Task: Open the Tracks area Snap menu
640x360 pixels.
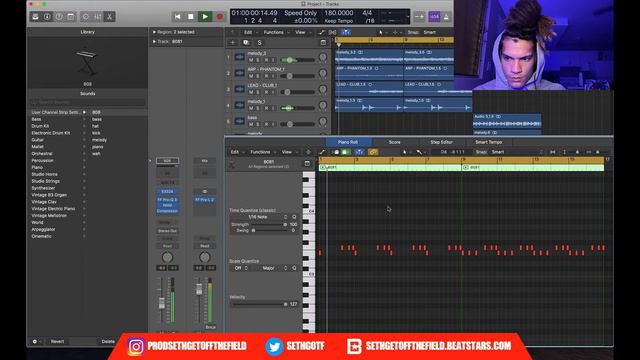Action: pos(430,32)
